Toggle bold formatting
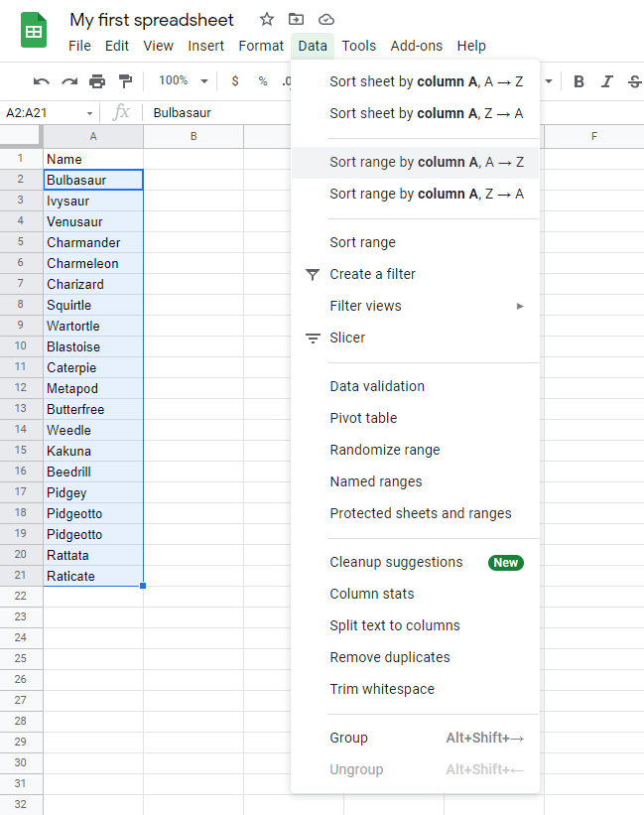This screenshot has height=815, width=644. 579,81
